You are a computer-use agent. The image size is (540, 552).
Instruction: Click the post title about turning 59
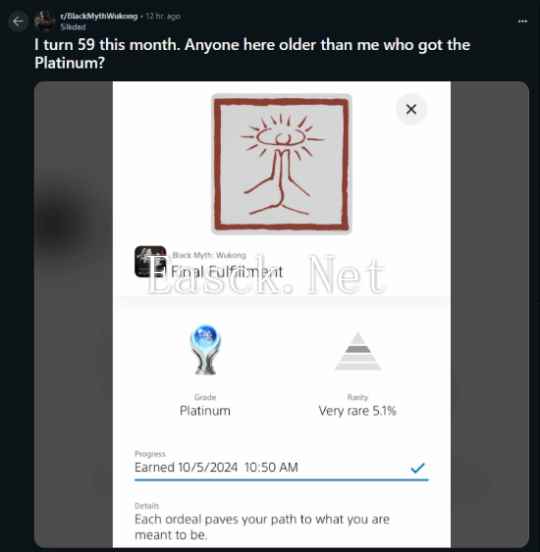click(252, 54)
